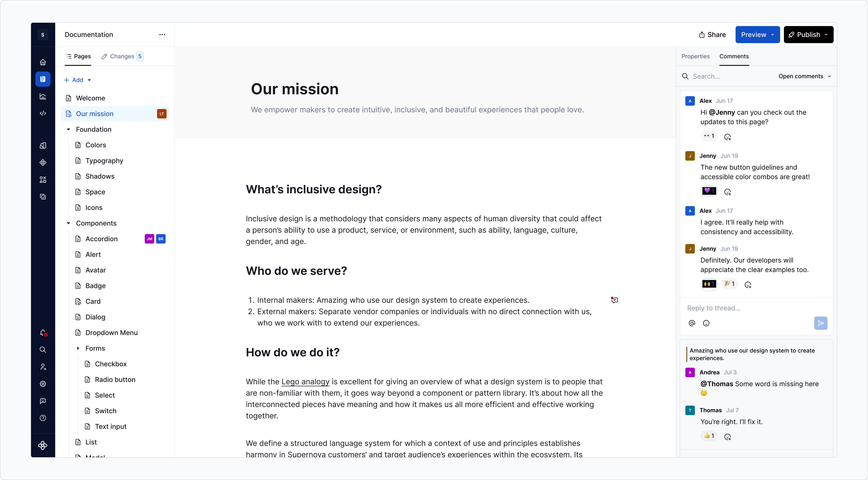Open settings gear in the sidebar
868x480 pixels.
43,384
